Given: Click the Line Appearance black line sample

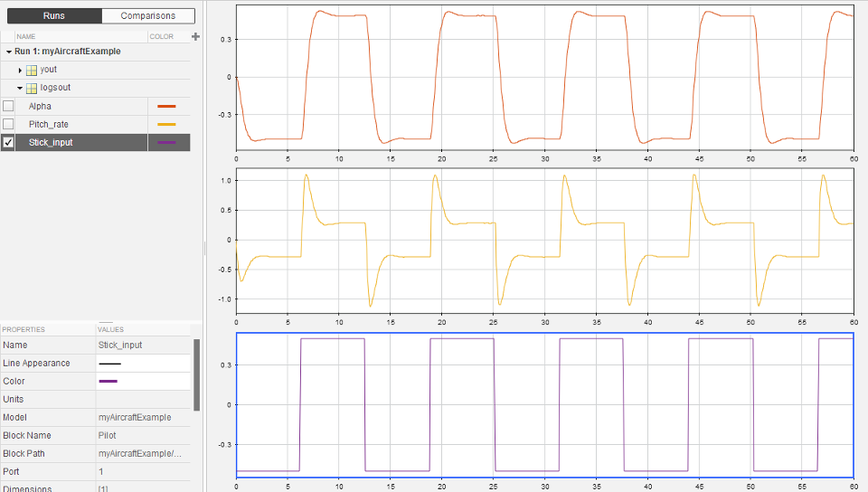Looking at the screenshot, I should click(109, 364).
